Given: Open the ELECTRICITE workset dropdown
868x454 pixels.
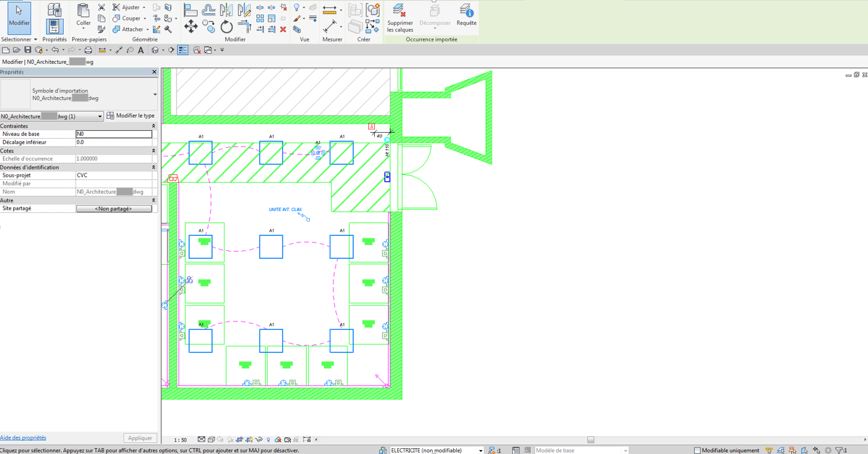Looking at the screenshot, I should point(480,450).
